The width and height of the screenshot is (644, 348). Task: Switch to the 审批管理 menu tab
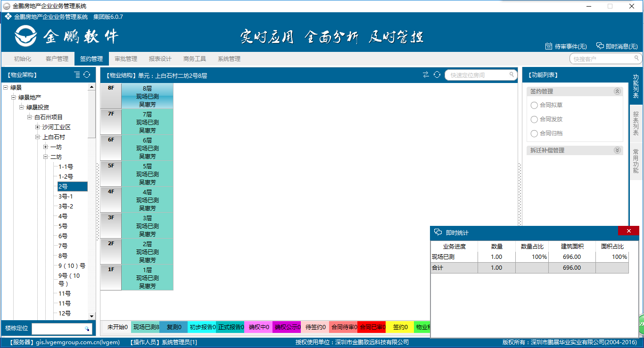pyautogui.click(x=126, y=59)
